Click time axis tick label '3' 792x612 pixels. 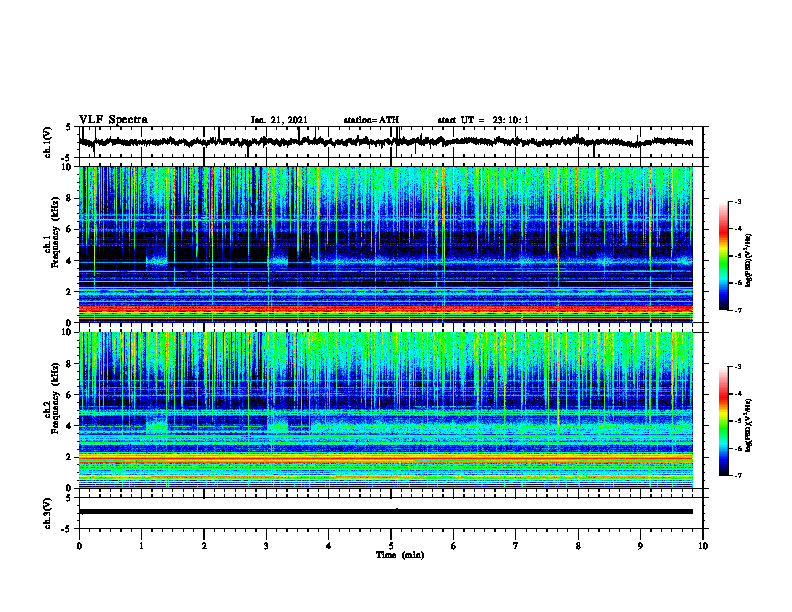click(x=266, y=546)
